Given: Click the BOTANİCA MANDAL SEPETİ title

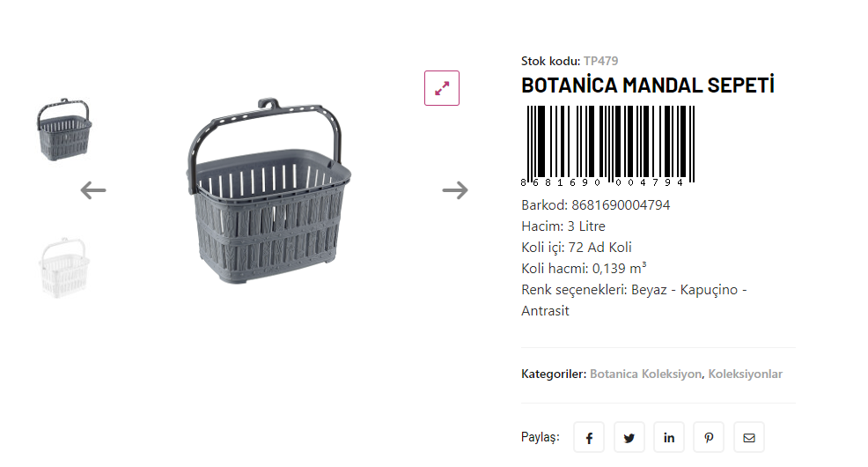Looking at the screenshot, I should [647, 86].
